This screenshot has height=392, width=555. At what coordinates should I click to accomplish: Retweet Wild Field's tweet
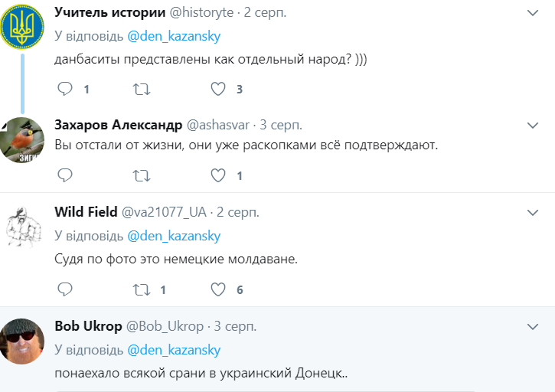[x=142, y=289]
